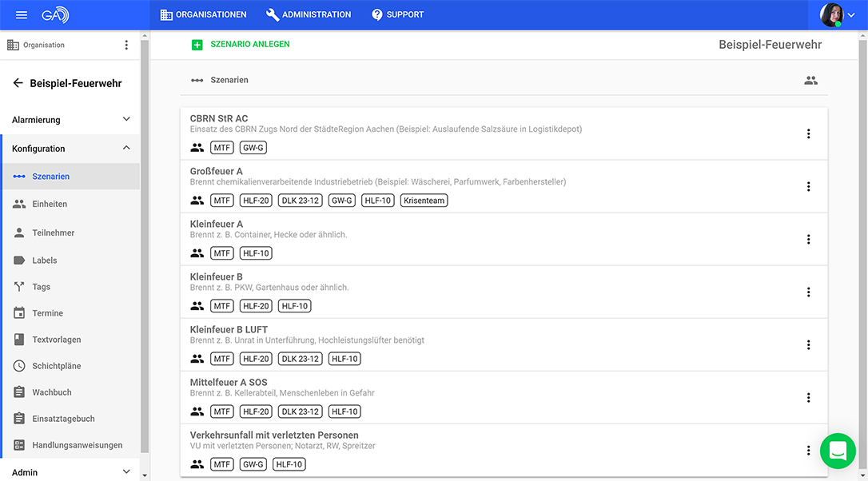The image size is (868, 481).
Task: Click the green plus icon for new scenario
Action: (x=197, y=45)
